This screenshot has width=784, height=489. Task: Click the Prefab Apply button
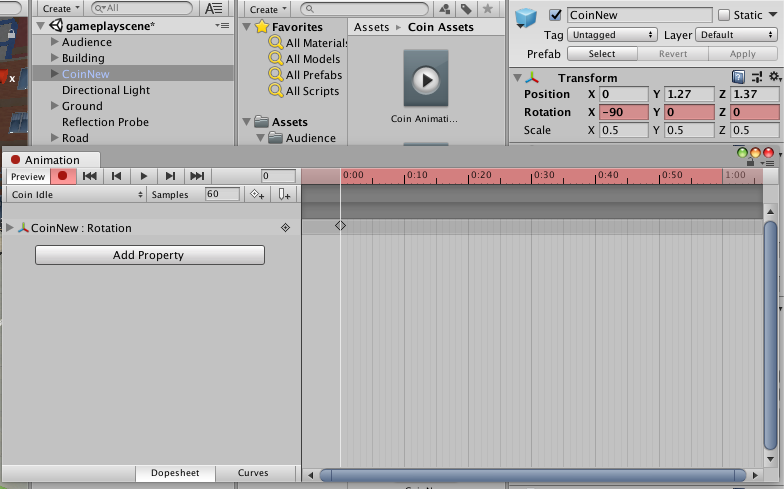click(743, 54)
